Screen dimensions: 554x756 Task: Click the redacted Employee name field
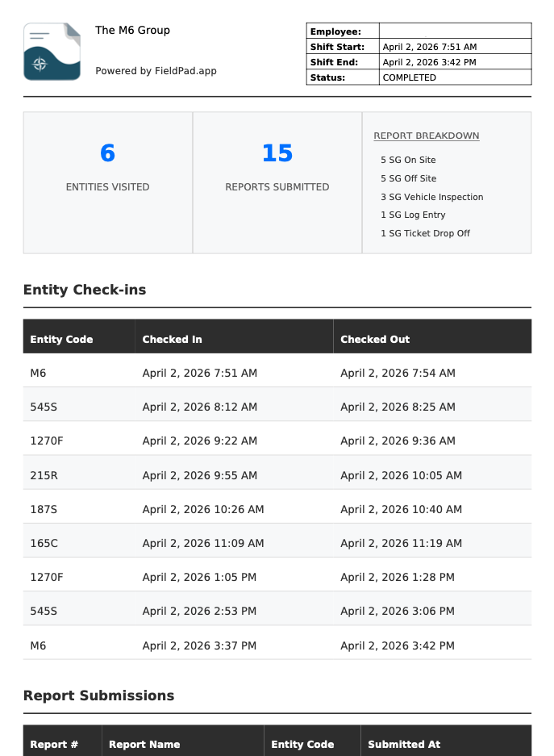coord(411,31)
